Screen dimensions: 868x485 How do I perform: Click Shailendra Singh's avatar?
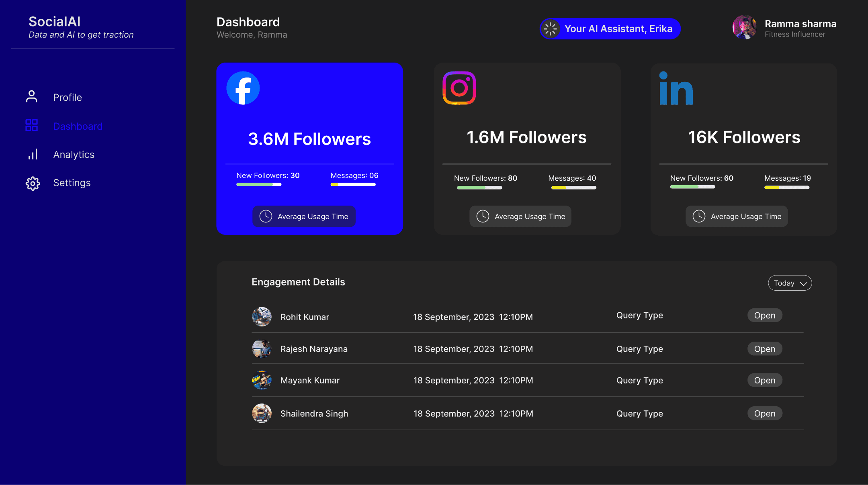point(262,414)
